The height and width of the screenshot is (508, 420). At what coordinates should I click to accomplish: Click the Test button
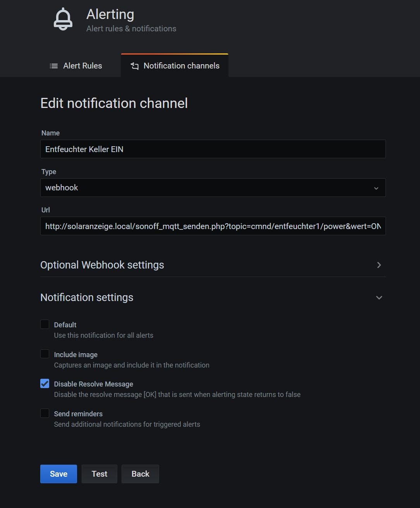click(99, 474)
